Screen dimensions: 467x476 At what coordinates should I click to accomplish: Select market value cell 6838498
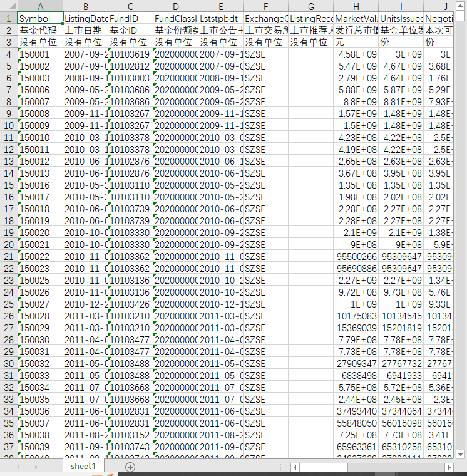[356, 376]
